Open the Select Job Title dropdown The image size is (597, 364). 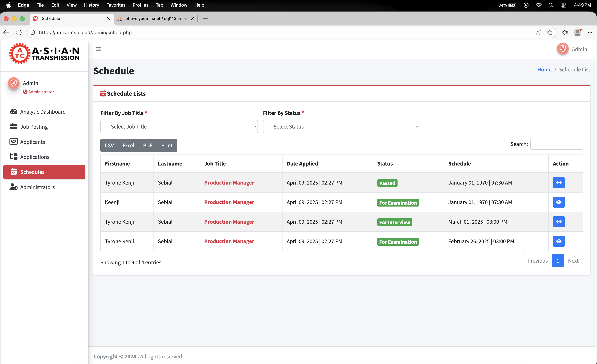click(x=179, y=127)
